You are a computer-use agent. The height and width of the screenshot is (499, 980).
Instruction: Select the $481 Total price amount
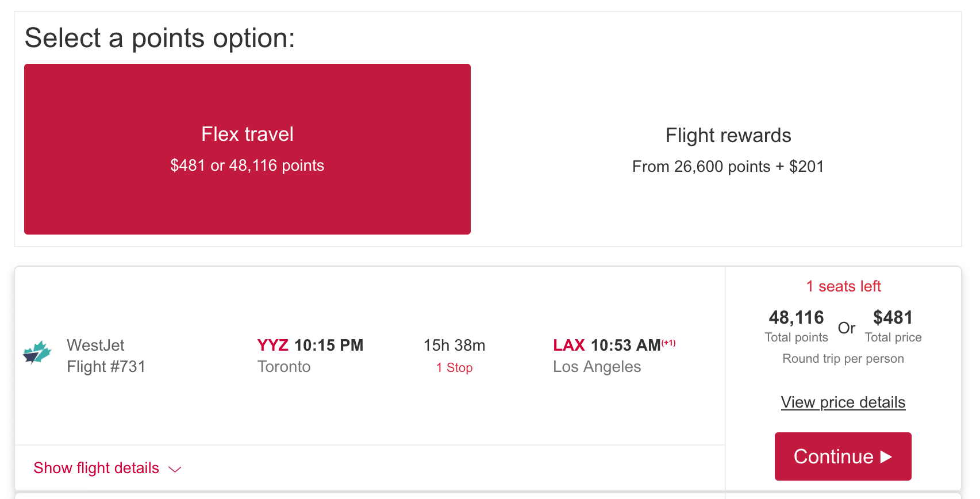(893, 318)
